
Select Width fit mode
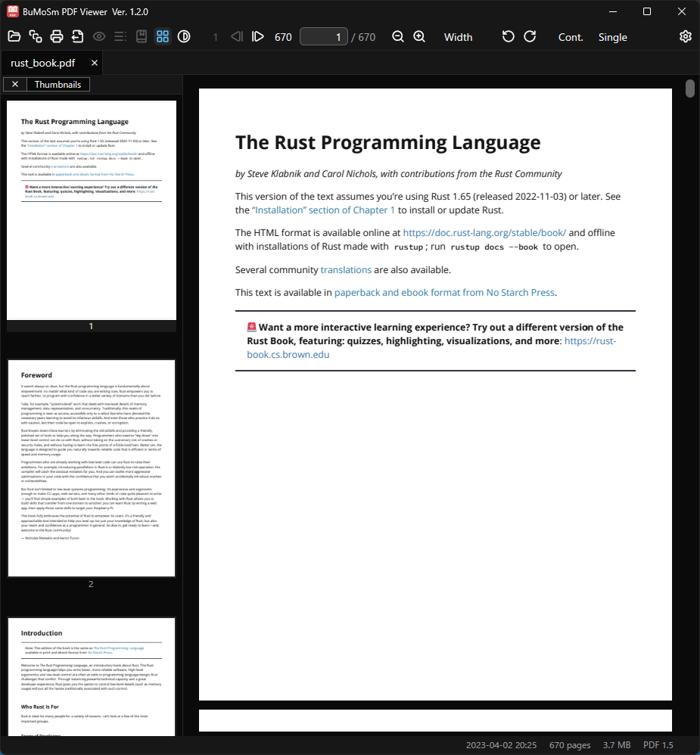(458, 37)
